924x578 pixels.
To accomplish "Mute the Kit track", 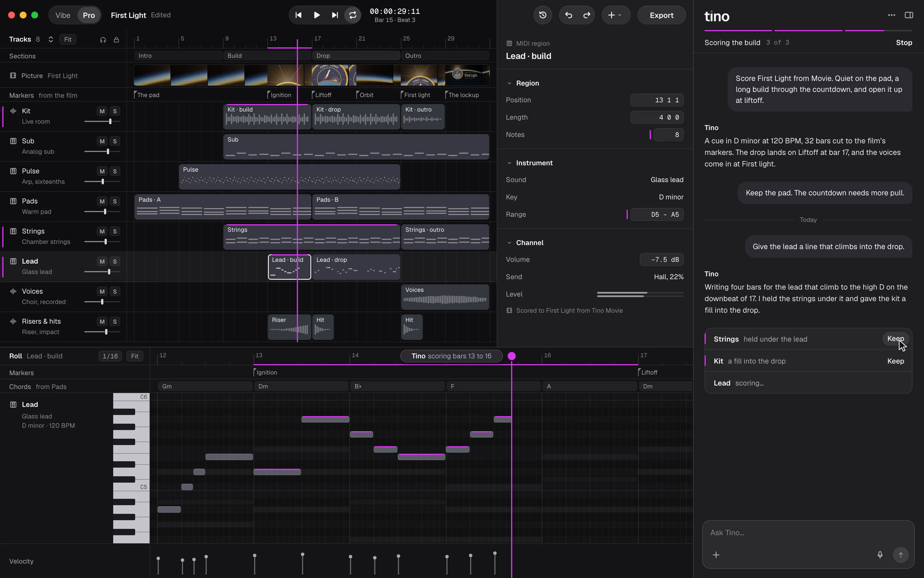I will [102, 111].
